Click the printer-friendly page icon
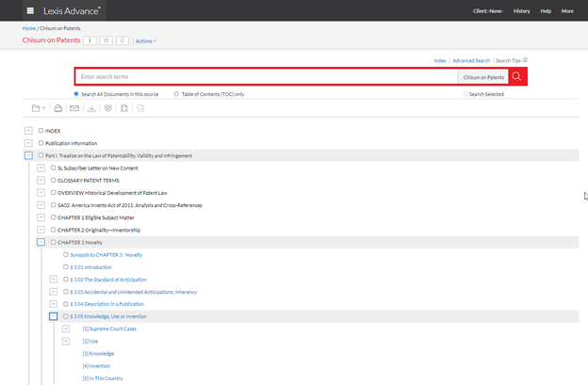 [124, 108]
